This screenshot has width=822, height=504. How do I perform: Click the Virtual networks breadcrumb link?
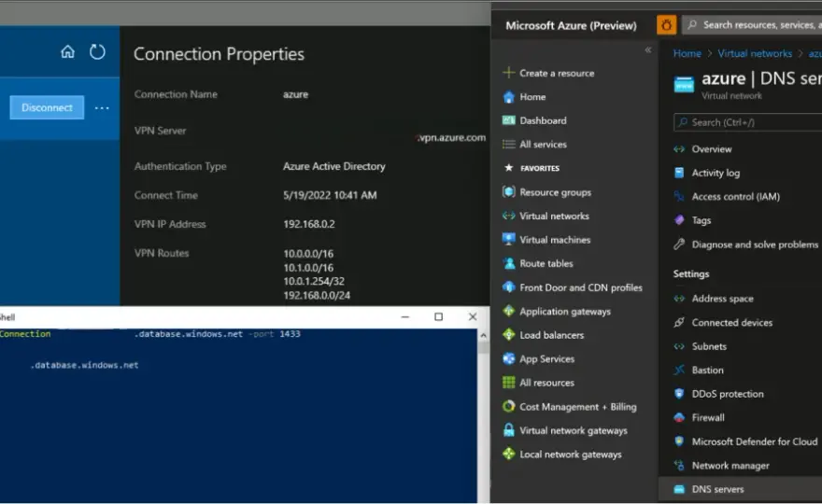point(755,53)
